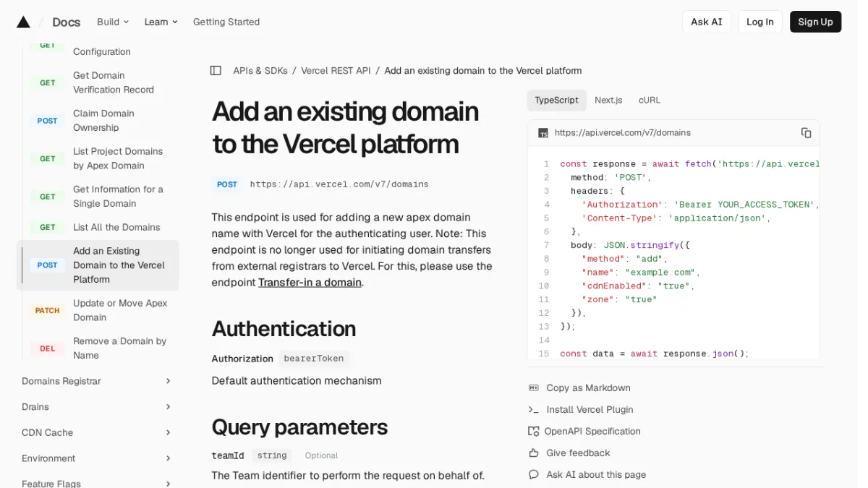
Task: Click the PATCH badge for Update or Move Apex Domain
Action: pos(48,311)
